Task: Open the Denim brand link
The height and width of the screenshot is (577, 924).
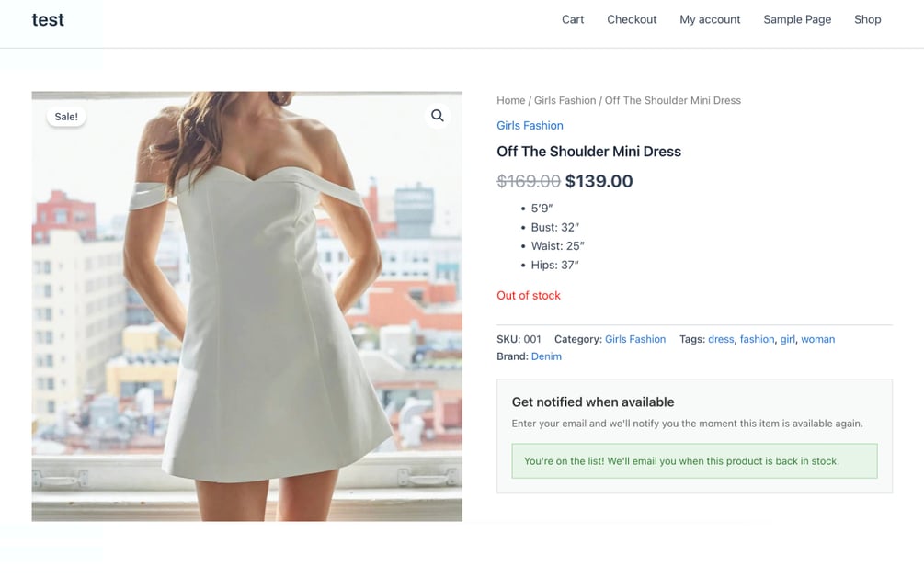Action: coord(546,356)
